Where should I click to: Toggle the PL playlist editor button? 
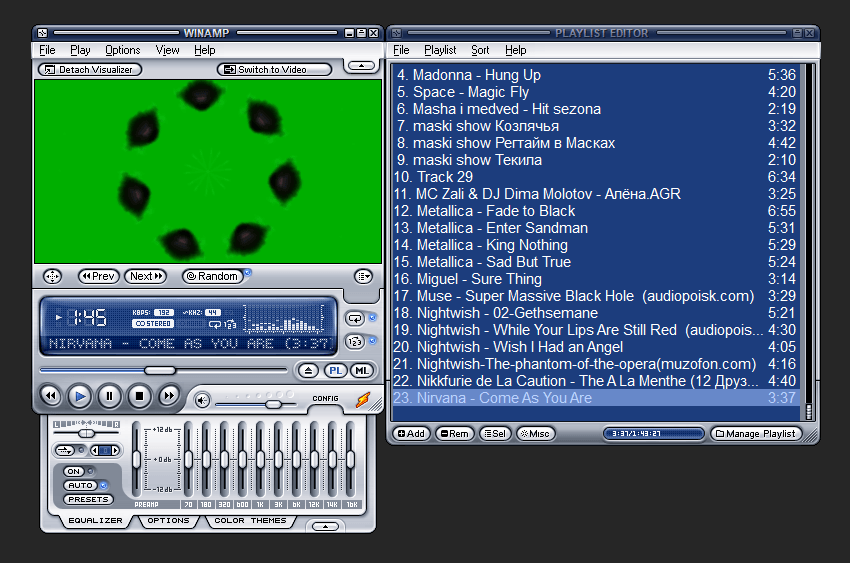click(336, 371)
